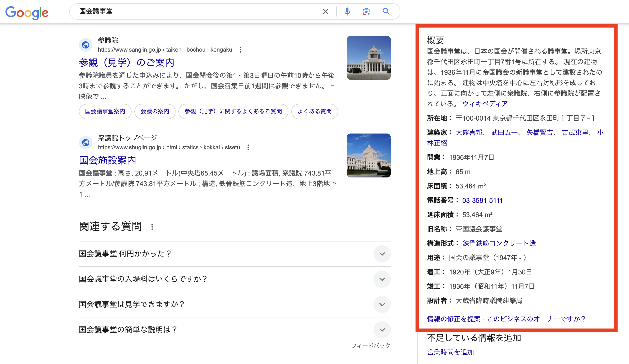The image size is (629, 364).
Task: Expand the question 国会議事堂は見学できますか？
Action: click(235, 305)
